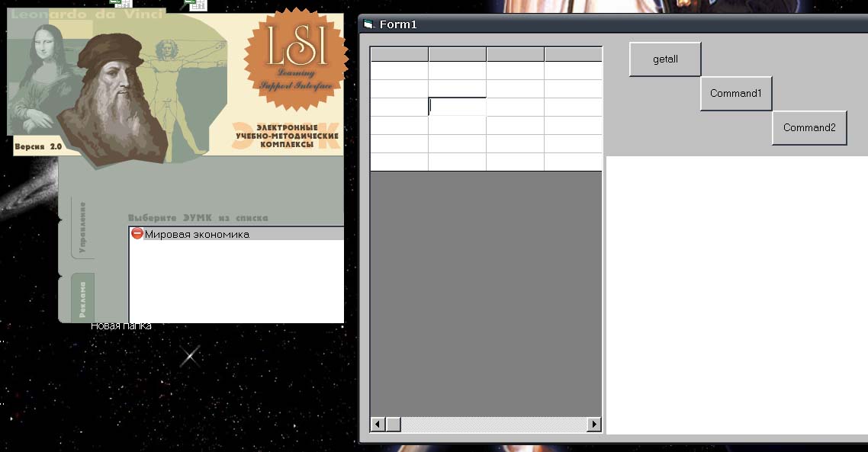Click the active grid cell with cursor

tap(457, 107)
